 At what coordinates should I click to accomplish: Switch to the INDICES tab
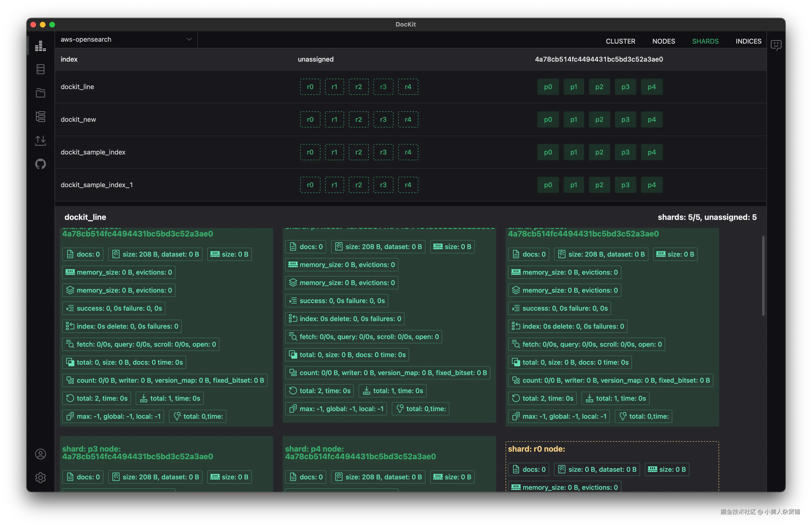coord(748,41)
